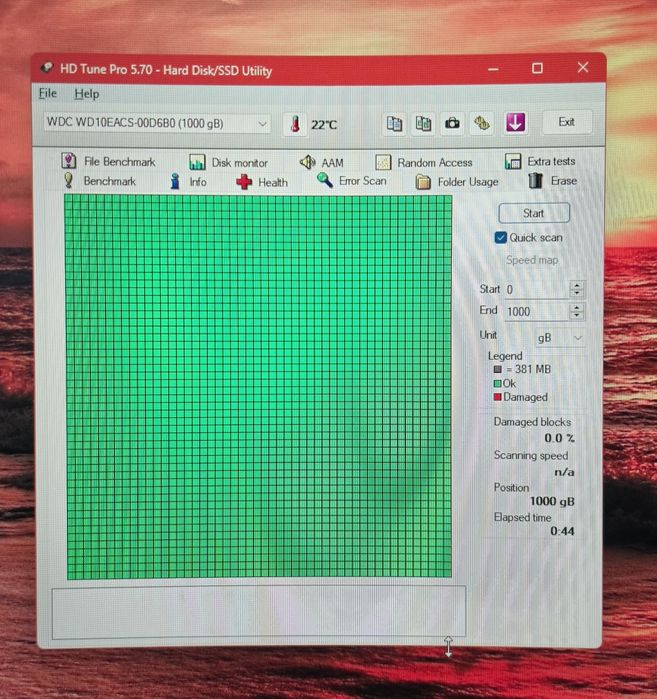Screen dimensions: 657x699
Task: Click the Random Access tab icon
Action: pos(383,162)
